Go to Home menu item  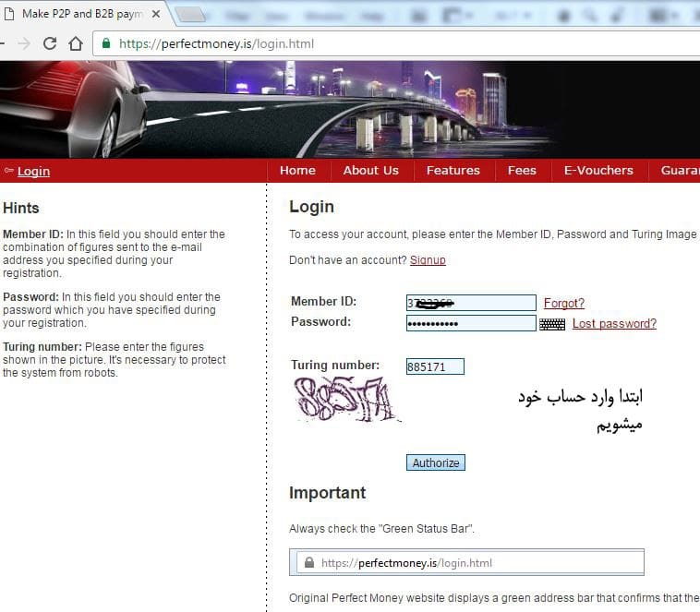[x=297, y=170]
